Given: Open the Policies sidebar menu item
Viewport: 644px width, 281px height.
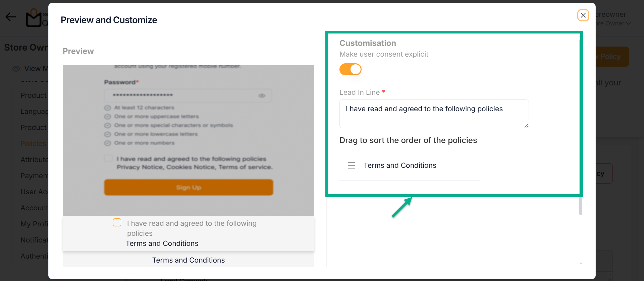Looking at the screenshot, I should click(x=33, y=144).
